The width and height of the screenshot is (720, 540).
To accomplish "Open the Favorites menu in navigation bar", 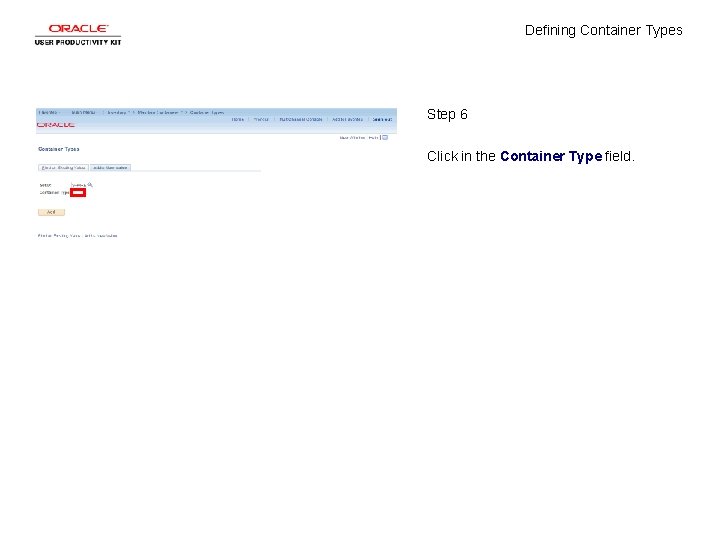I will click(x=48, y=112).
